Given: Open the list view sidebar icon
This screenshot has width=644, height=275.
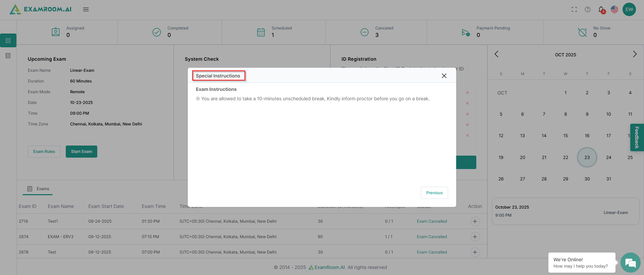Looking at the screenshot, I should (8, 56).
